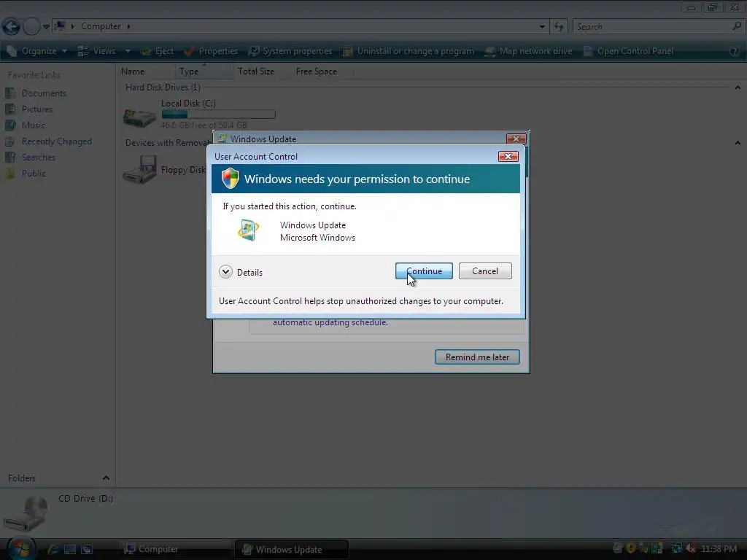Click Computer in the address breadcrumb

(101, 26)
